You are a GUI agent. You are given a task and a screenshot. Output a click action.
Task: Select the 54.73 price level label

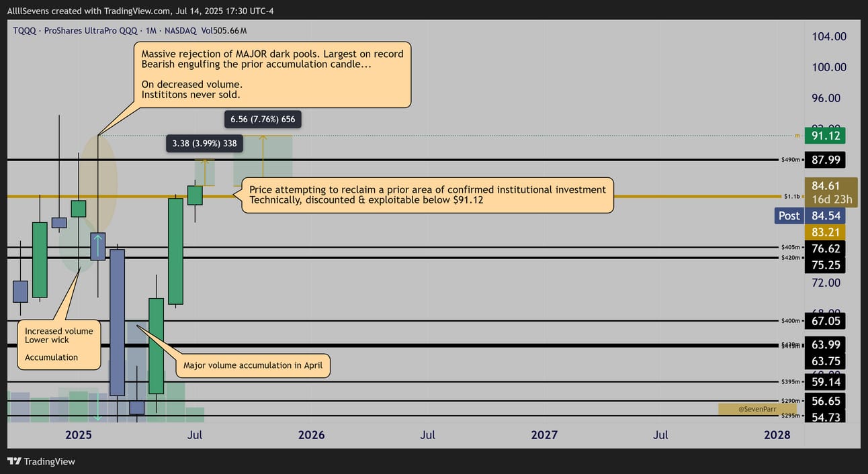825,417
